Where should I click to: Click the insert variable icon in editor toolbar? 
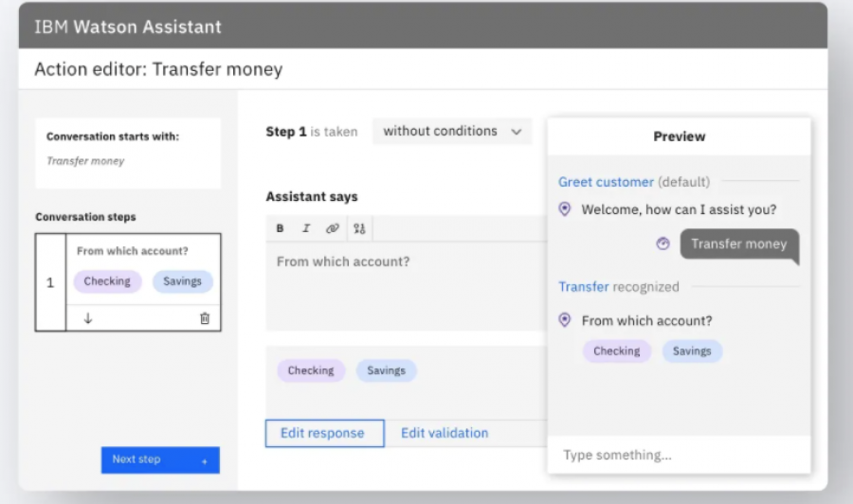click(x=359, y=228)
